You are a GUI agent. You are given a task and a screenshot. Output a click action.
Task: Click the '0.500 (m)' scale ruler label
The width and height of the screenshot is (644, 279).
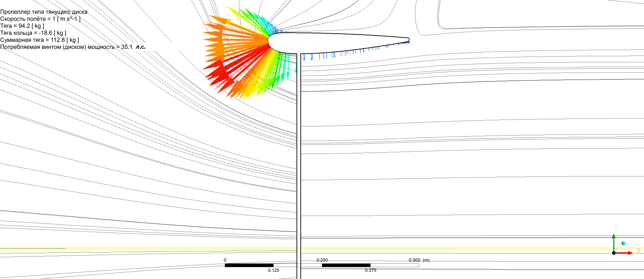click(419, 260)
